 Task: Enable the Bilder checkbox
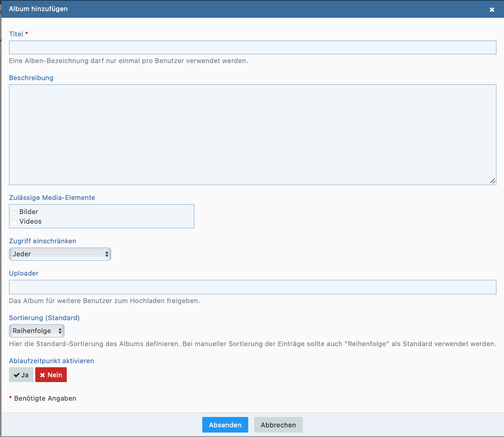(x=15, y=213)
